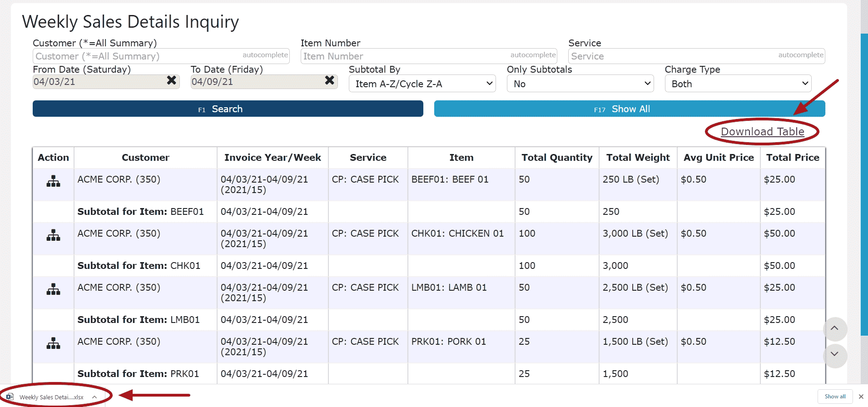Click the hierarchy icon in BEEF01 row

(x=53, y=181)
